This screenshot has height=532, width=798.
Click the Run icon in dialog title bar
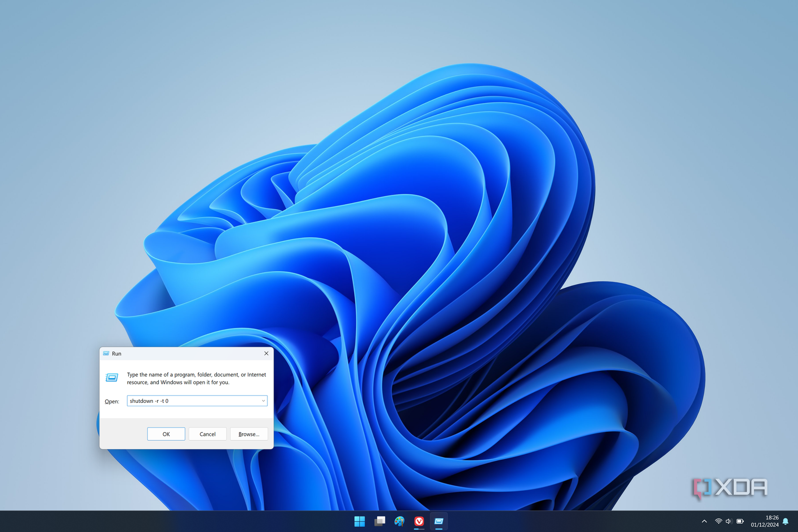(106, 354)
